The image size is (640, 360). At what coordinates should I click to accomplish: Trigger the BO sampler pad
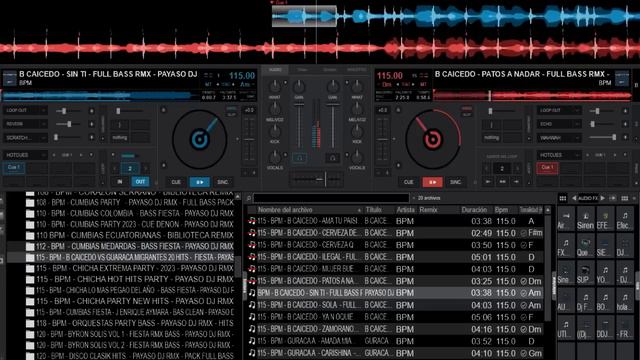coord(605,300)
